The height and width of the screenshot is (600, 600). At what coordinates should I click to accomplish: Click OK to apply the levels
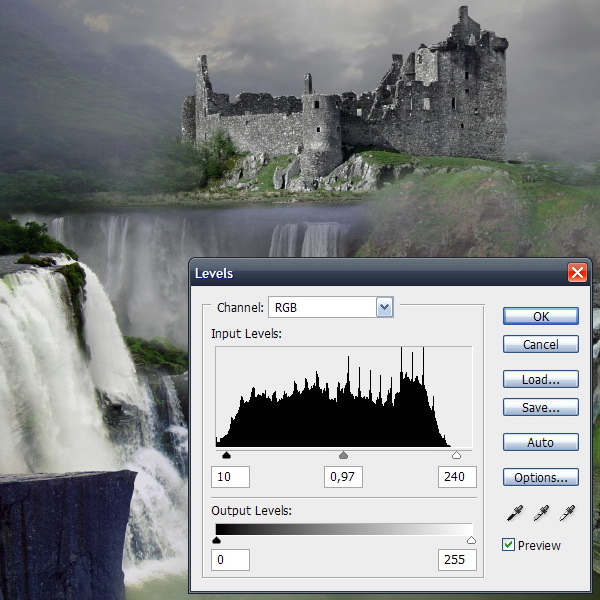click(540, 316)
